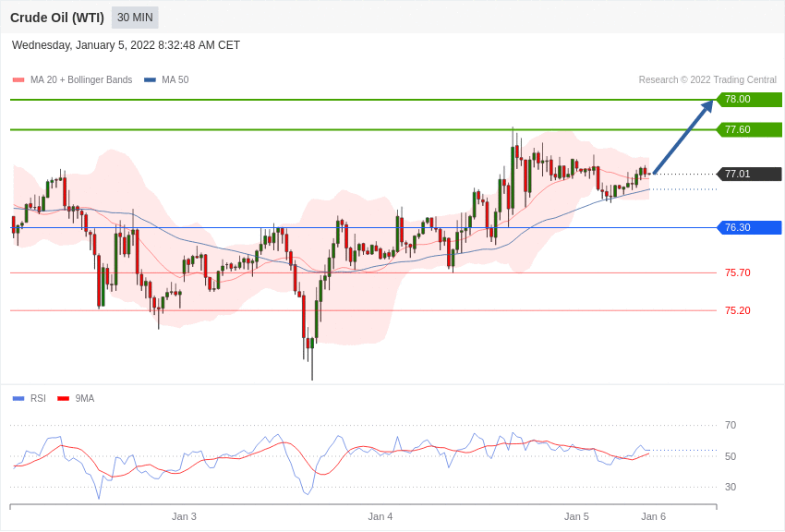Click the Jan 4 date axis label
The image size is (785, 532).
coord(380,516)
